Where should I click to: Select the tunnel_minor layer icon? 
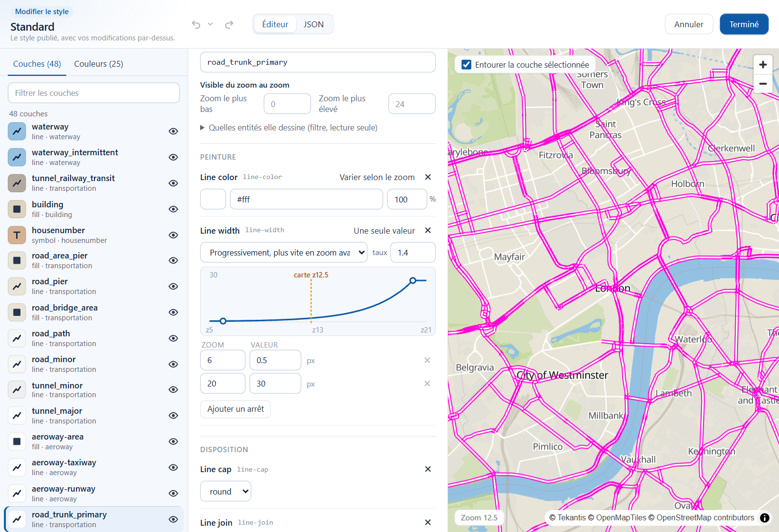17,390
